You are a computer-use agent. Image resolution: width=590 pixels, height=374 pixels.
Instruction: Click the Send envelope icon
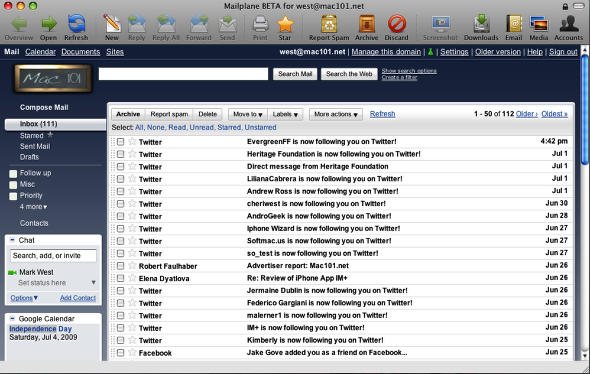pos(227,24)
